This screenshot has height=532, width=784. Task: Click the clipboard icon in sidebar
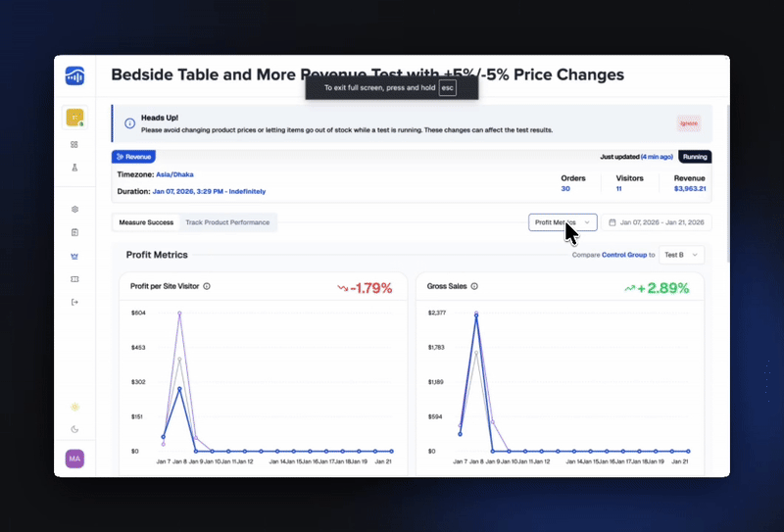point(74,232)
